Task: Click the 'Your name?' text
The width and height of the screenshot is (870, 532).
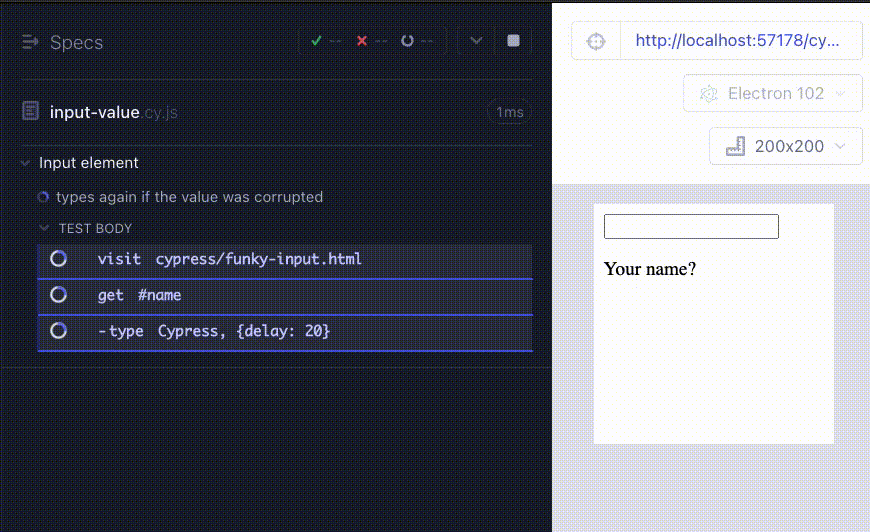Action: tap(650, 269)
